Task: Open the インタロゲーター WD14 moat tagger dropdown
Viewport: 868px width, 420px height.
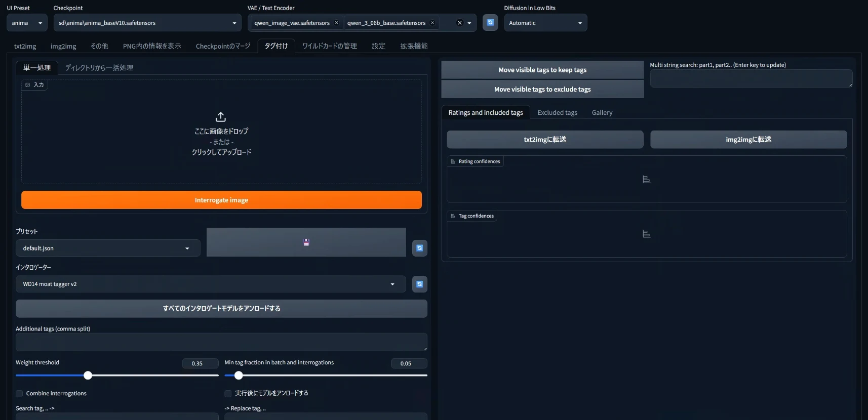Action: pyautogui.click(x=211, y=284)
